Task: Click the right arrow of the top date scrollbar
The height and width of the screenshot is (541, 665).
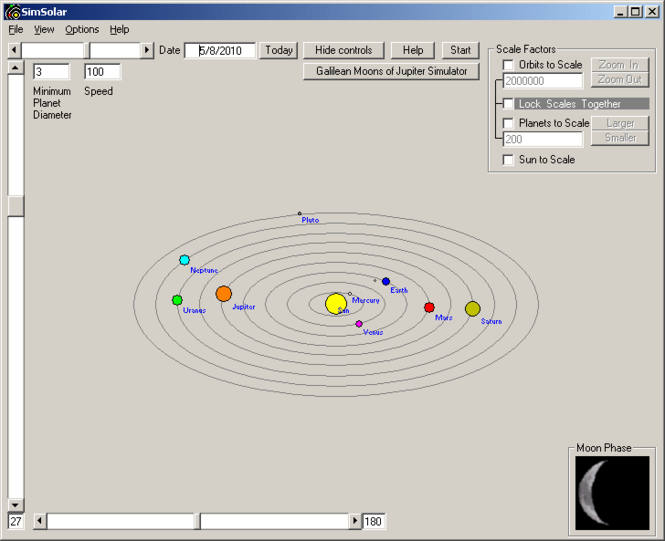Action: click(x=147, y=50)
